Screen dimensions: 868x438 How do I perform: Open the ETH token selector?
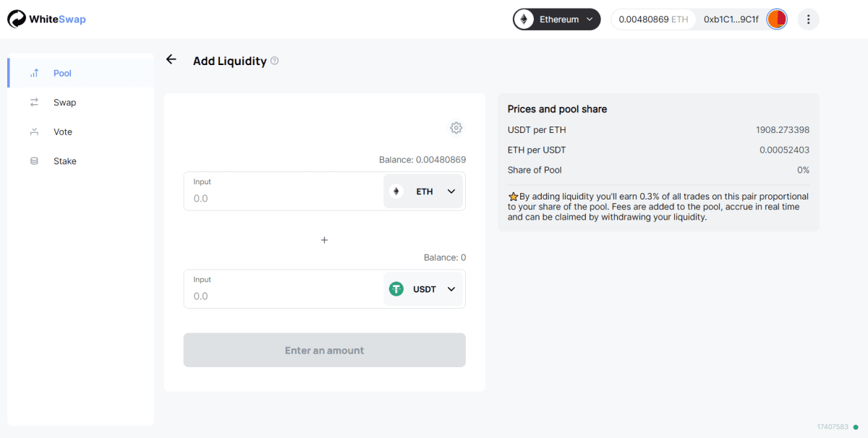pyautogui.click(x=423, y=192)
